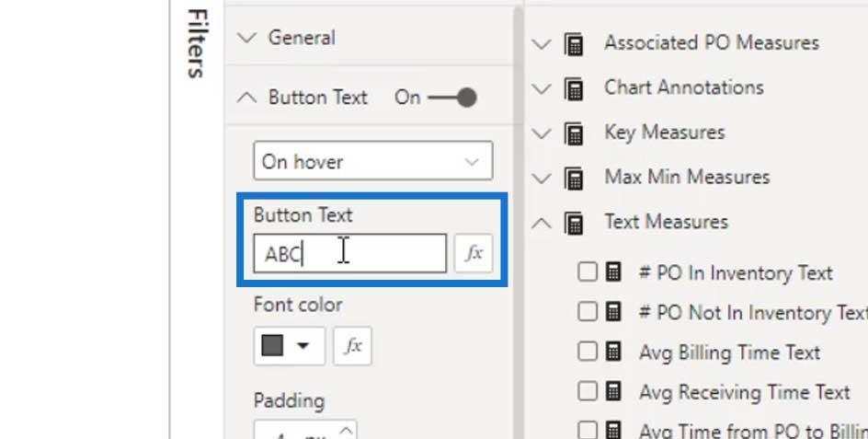Click the Max Min Measures table icon
The width and height of the screenshot is (868, 439).
574,179
